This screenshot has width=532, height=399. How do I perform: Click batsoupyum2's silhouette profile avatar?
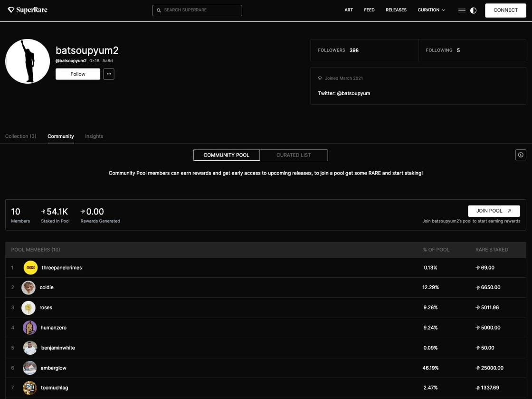(x=28, y=61)
